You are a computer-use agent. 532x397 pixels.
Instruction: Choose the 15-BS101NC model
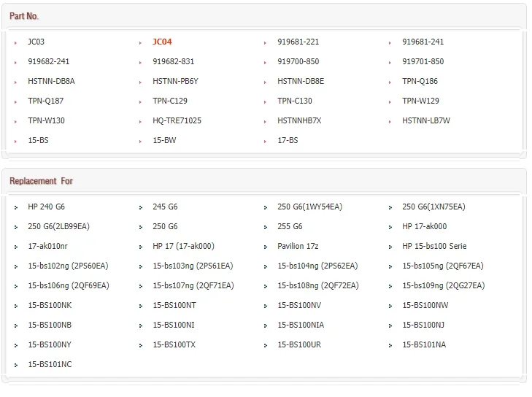(50, 364)
